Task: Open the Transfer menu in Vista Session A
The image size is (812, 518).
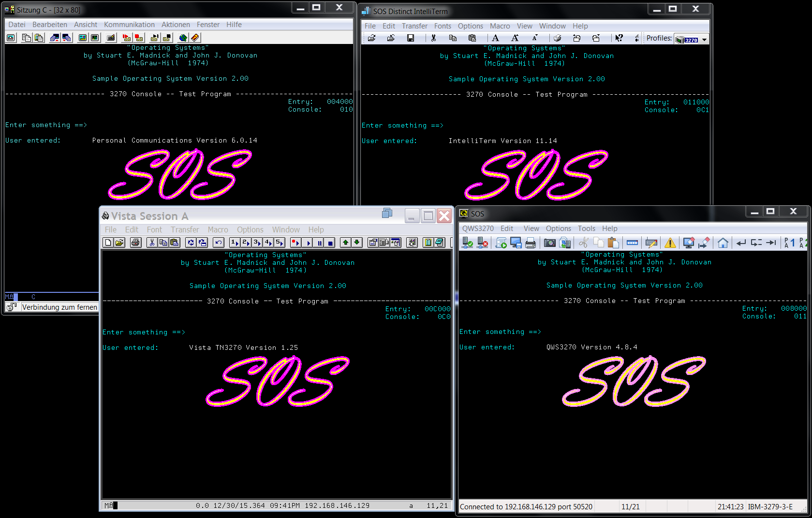Action: tap(185, 230)
